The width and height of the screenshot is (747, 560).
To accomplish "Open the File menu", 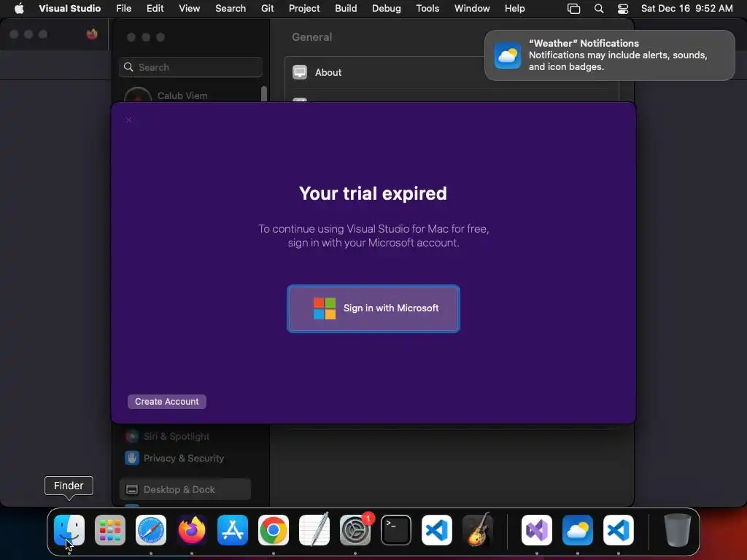I will tap(124, 8).
